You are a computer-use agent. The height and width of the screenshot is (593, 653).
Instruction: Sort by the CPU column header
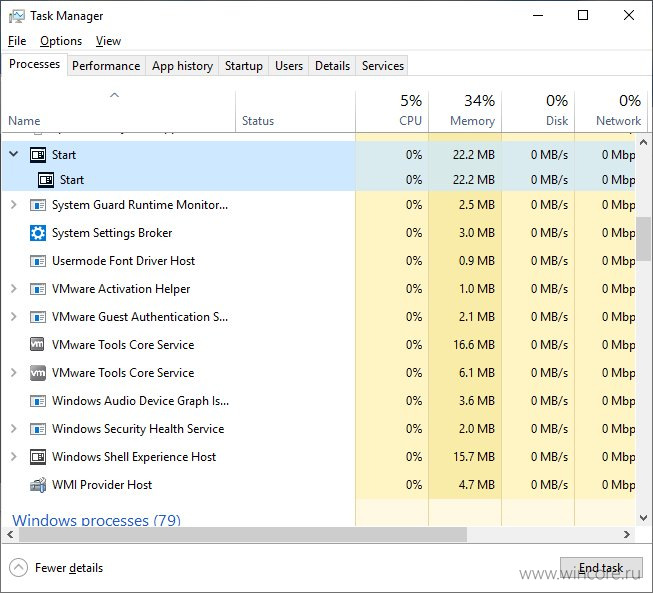click(392, 112)
